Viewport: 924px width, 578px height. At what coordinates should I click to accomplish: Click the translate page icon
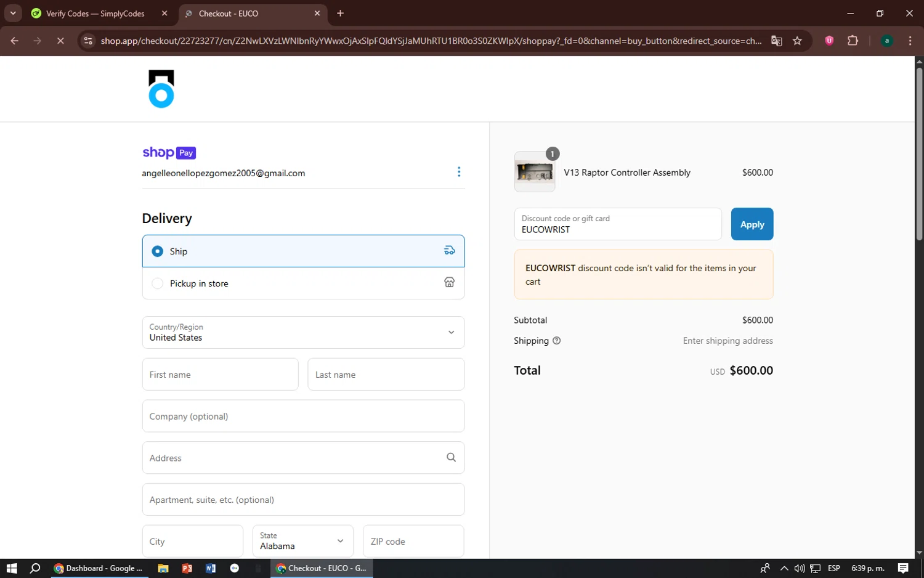tap(776, 41)
